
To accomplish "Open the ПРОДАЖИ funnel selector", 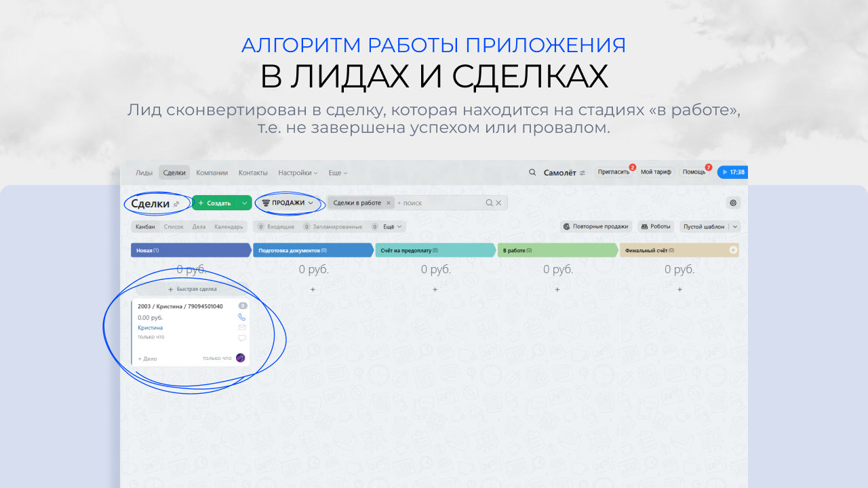I will click(288, 203).
